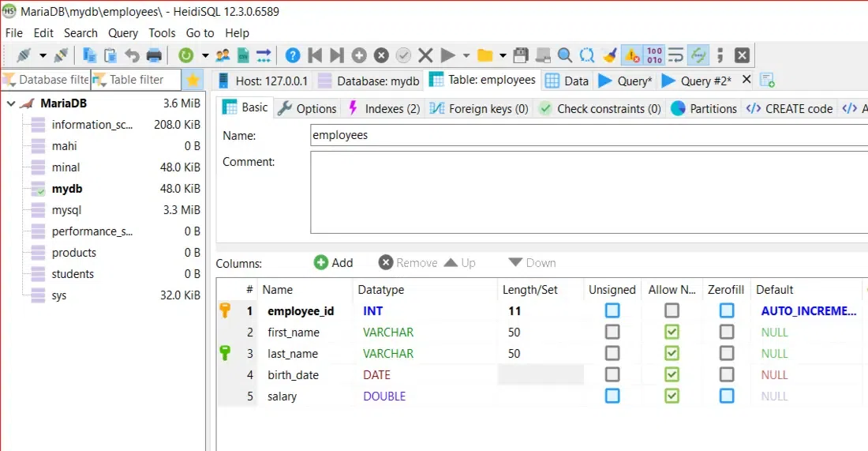Select the minal database in tree

point(65,167)
